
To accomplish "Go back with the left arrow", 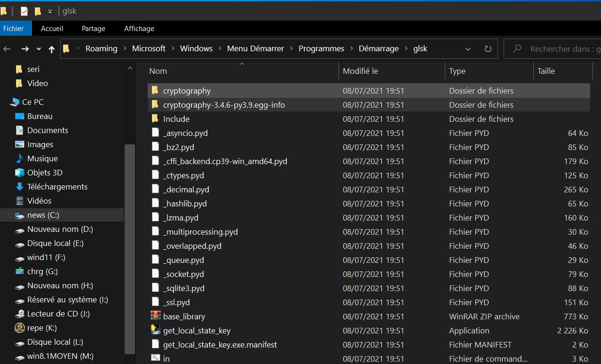I will (x=7, y=49).
